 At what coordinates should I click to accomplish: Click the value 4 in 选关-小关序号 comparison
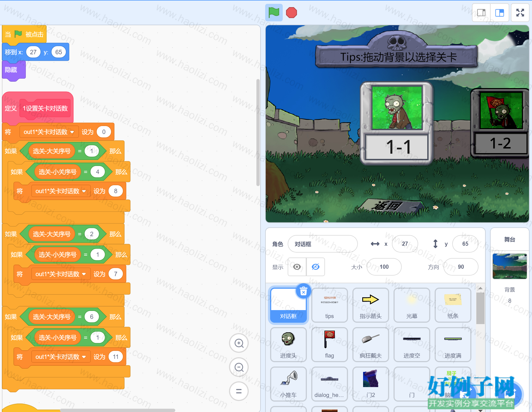point(98,172)
